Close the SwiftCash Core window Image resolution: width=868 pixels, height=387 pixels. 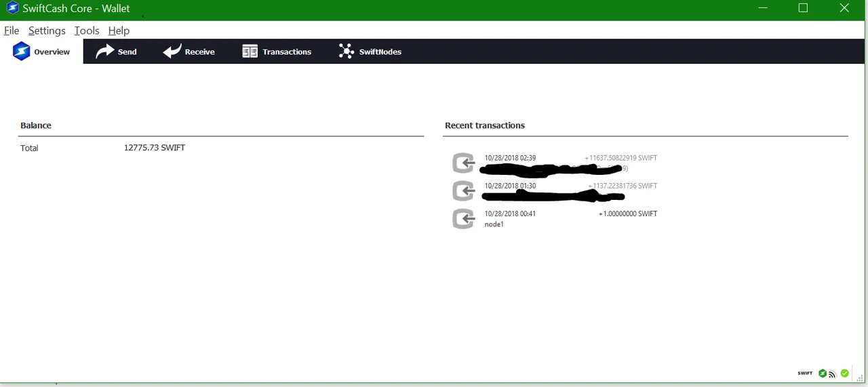pyautogui.click(x=844, y=8)
